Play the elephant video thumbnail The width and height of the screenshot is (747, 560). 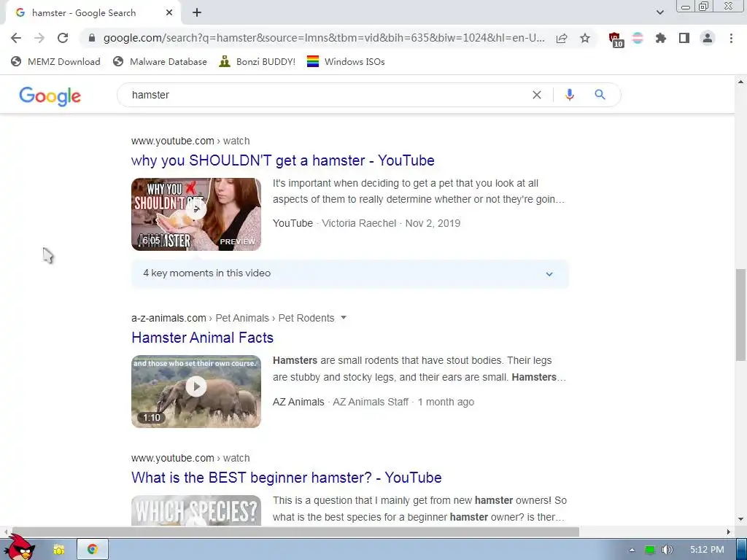pyautogui.click(x=196, y=392)
